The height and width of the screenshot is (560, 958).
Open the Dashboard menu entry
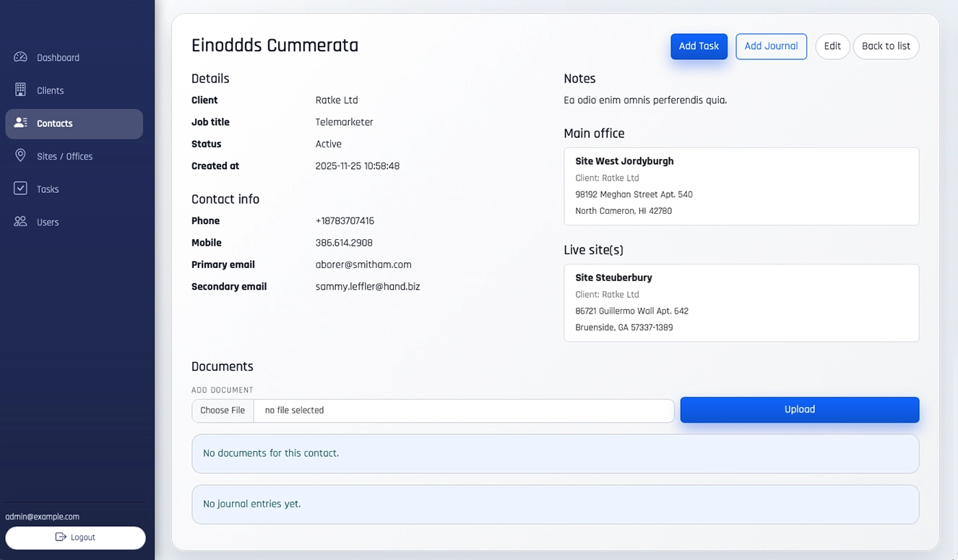click(x=58, y=57)
